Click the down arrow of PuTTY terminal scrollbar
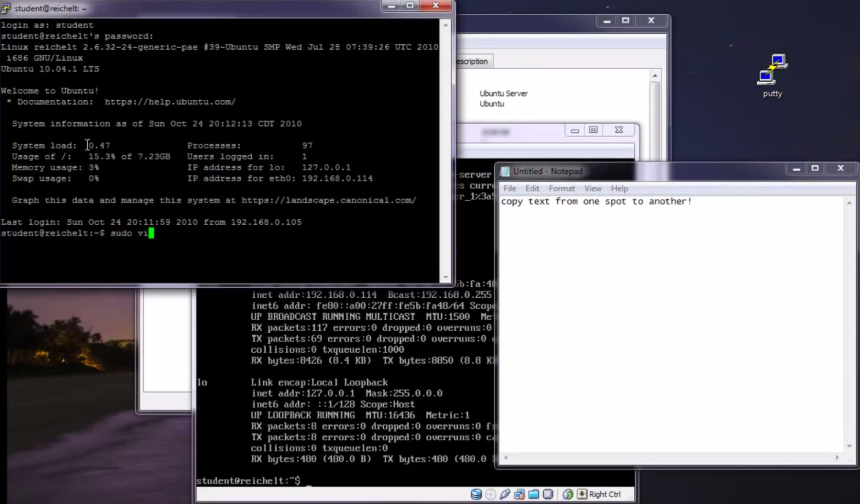The height and width of the screenshot is (504, 860). click(446, 277)
